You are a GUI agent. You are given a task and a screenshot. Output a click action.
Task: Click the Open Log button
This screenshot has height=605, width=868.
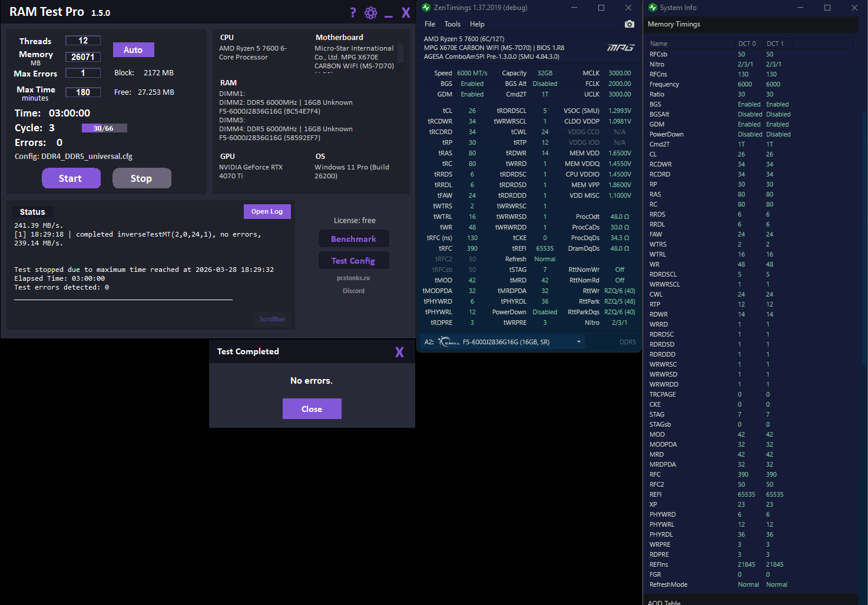coord(267,211)
